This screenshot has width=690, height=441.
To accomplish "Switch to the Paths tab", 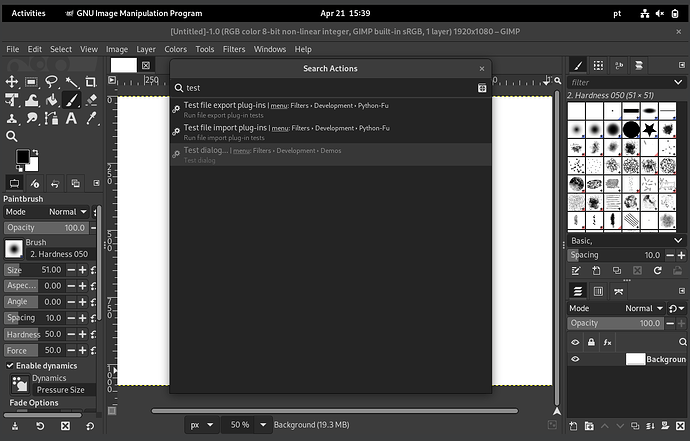I will (619, 291).
